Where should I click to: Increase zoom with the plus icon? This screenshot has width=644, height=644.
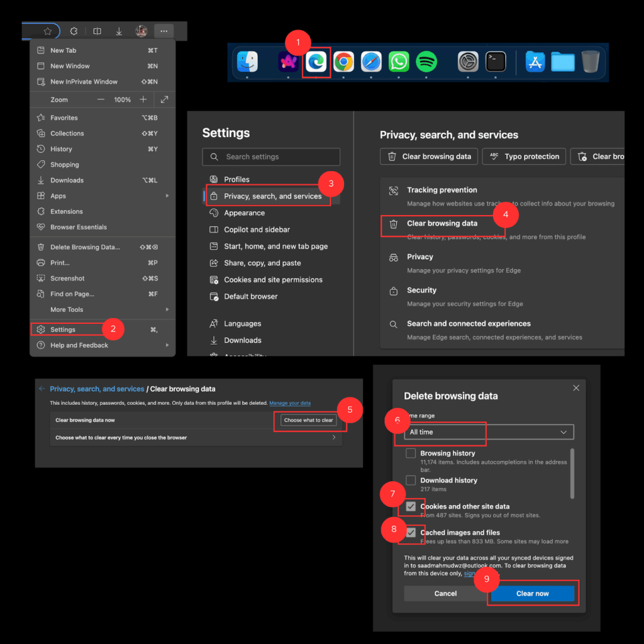(x=143, y=99)
